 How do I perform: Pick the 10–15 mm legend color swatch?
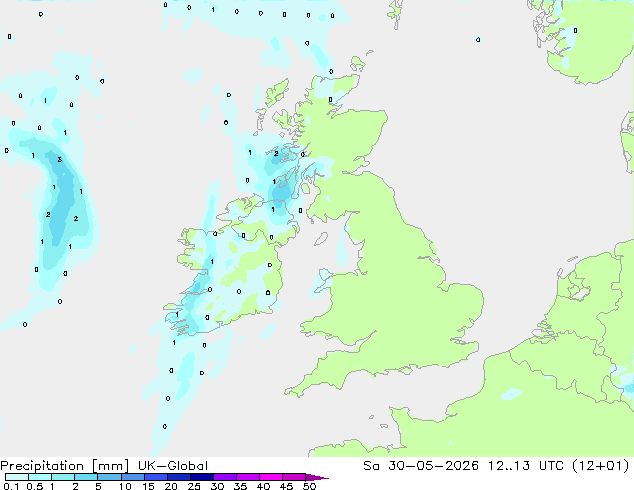(x=132, y=477)
